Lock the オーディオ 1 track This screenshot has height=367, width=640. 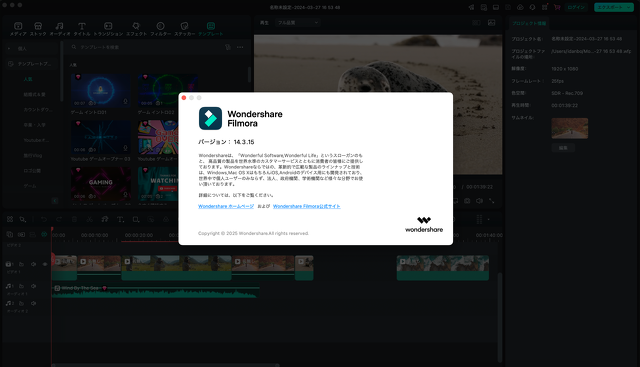pyautogui.click(x=21, y=286)
